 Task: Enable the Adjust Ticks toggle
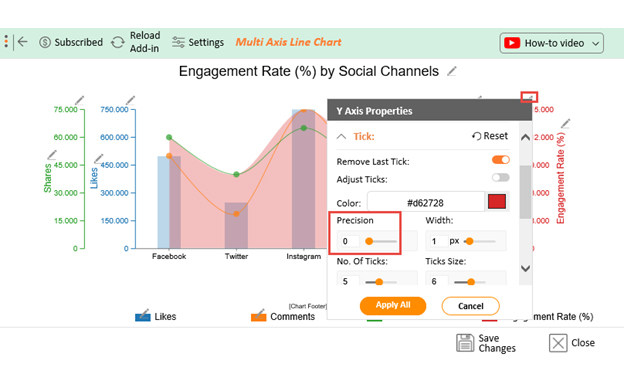coord(501,177)
